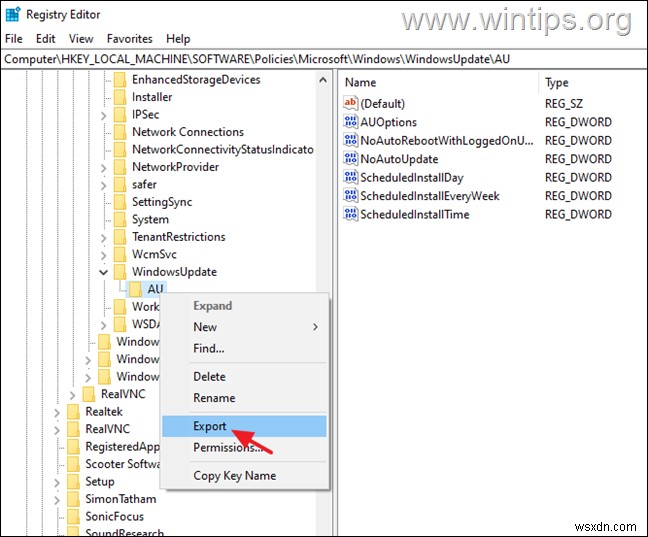The image size is (648, 537).
Task: Click the SonicFocus folder icon
Action: coord(73,516)
